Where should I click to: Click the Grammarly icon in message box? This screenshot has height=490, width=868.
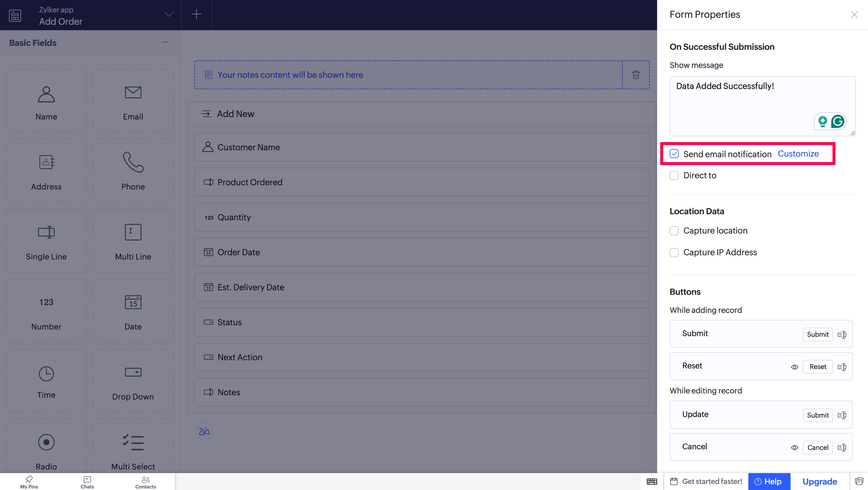click(837, 121)
